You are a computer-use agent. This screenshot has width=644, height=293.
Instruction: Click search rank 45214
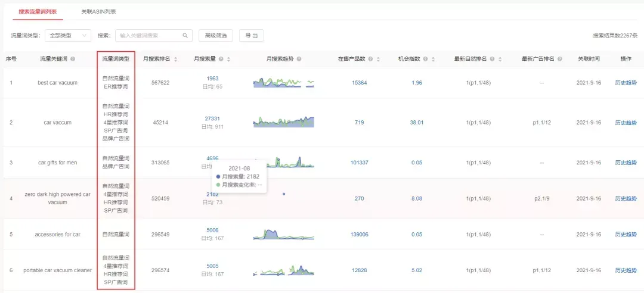160,122
